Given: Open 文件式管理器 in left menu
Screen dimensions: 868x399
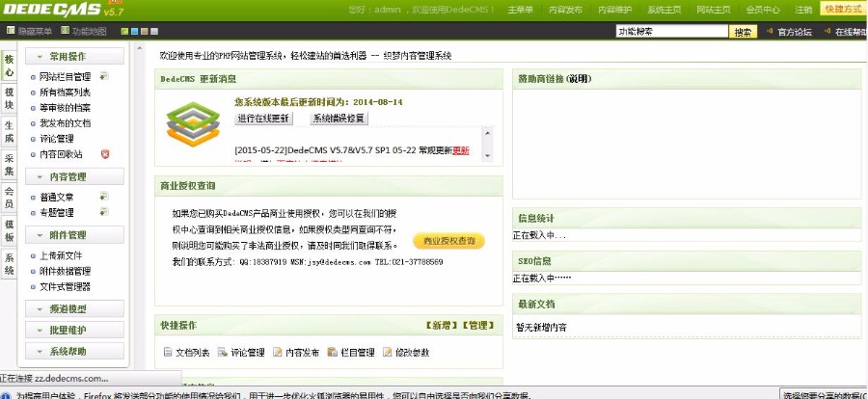Looking at the screenshot, I should click(x=66, y=286).
